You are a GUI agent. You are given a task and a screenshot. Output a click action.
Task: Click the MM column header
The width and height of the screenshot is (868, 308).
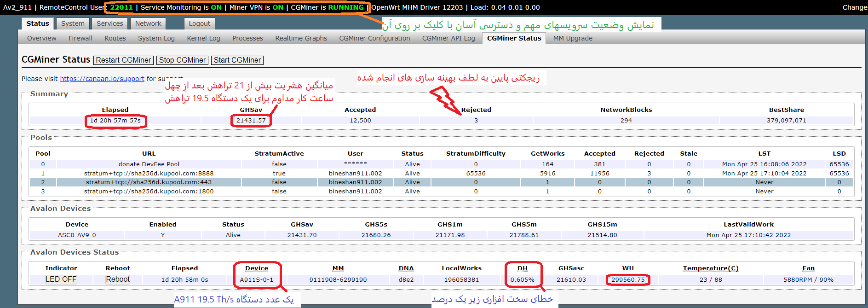[338, 268]
